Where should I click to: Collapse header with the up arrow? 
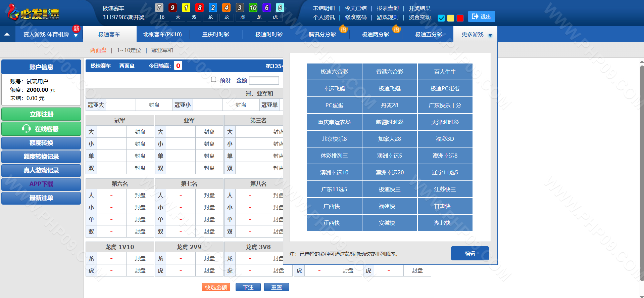click(x=7, y=34)
